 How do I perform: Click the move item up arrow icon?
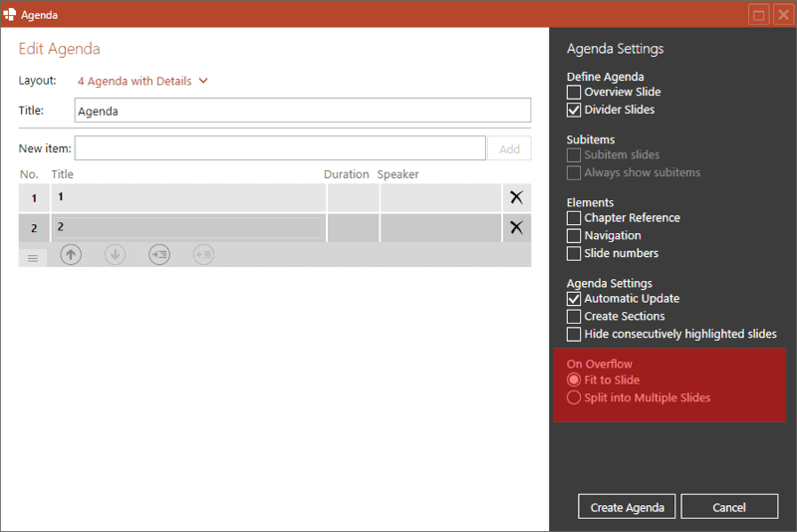tap(71, 255)
